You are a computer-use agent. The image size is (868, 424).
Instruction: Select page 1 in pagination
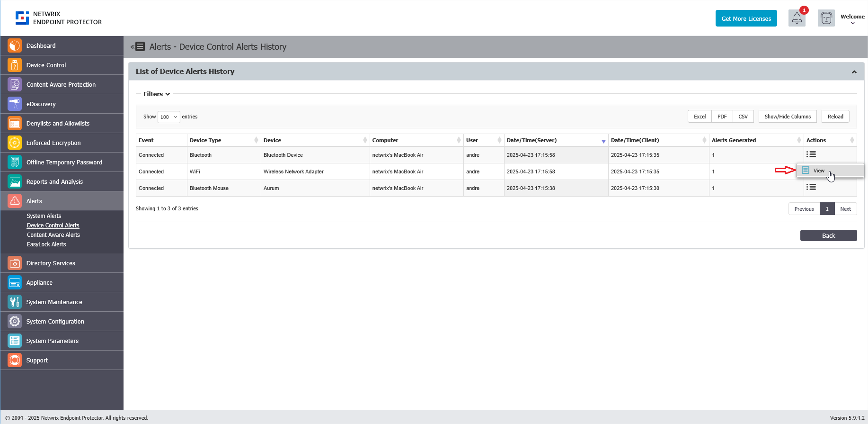point(827,209)
